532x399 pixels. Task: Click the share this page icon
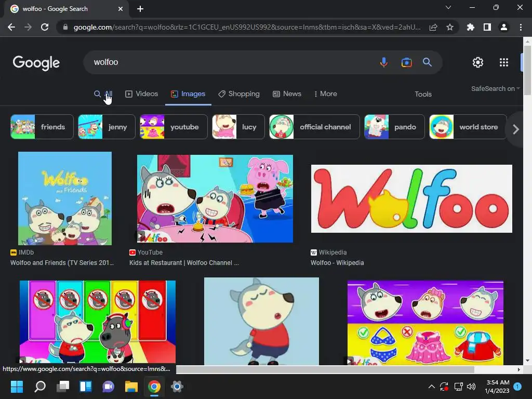coord(433,27)
